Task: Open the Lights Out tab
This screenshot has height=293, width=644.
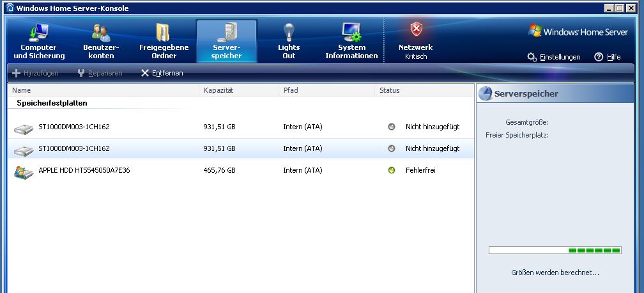Action: click(289, 41)
